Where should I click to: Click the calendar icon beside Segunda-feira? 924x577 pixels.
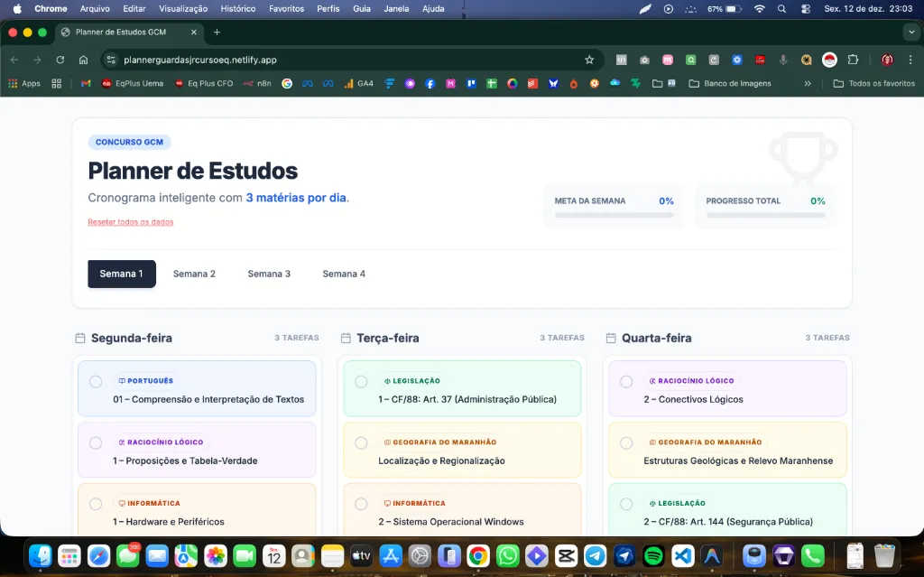point(79,337)
